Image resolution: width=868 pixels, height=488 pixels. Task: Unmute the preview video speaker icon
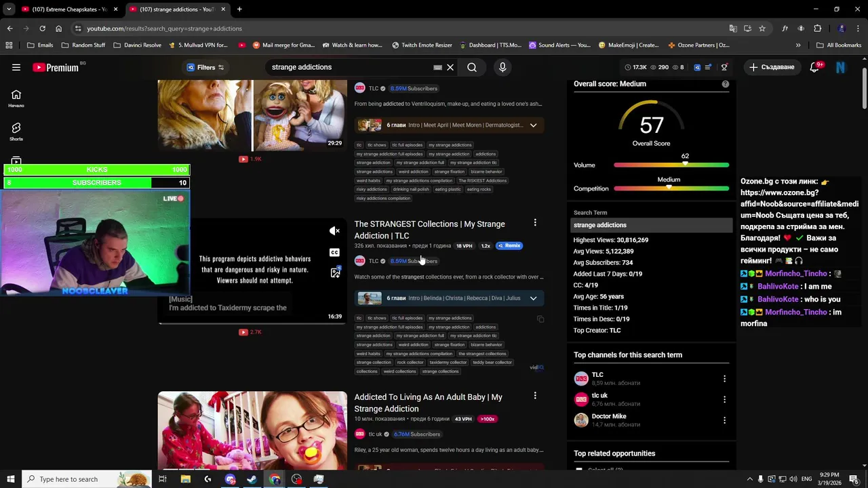point(334,231)
